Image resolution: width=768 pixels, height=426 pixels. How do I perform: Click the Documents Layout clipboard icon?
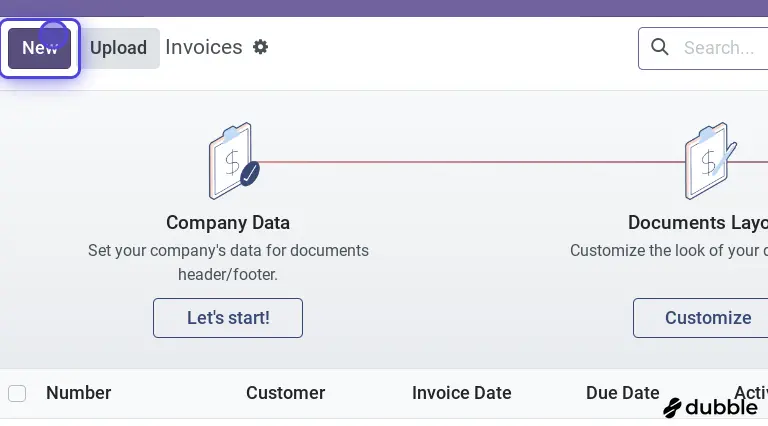(710, 161)
